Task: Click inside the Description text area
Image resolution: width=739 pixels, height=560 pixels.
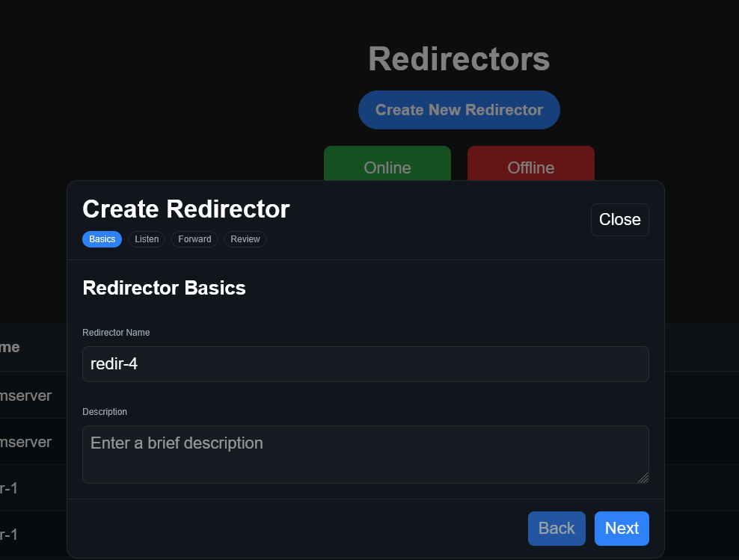Action: 366,455
